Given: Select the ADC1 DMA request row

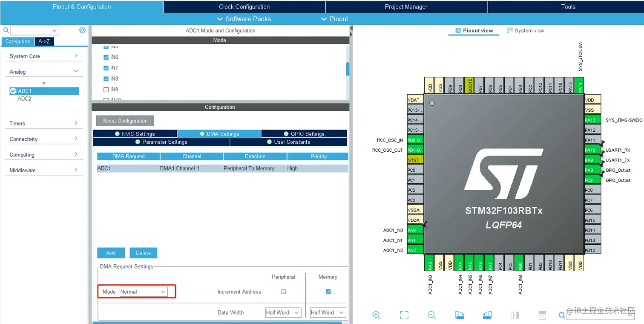Looking at the screenshot, I should [222, 168].
